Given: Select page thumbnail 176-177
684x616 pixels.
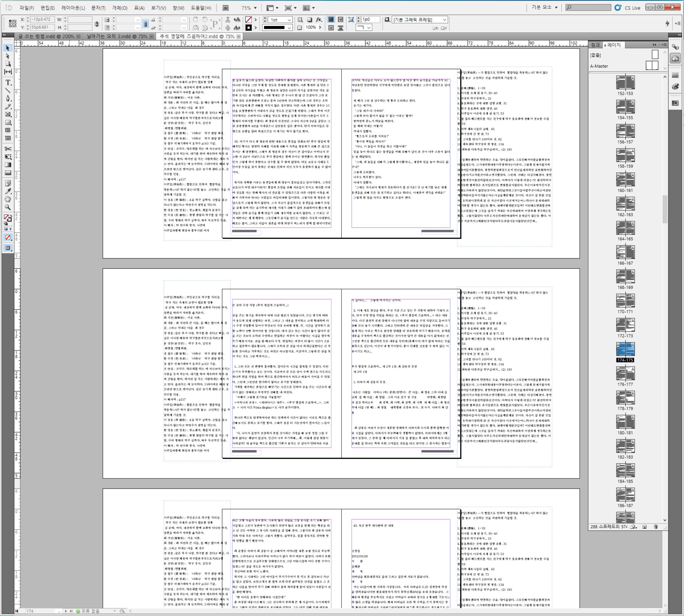Looking at the screenshot, I should (625, 373).
